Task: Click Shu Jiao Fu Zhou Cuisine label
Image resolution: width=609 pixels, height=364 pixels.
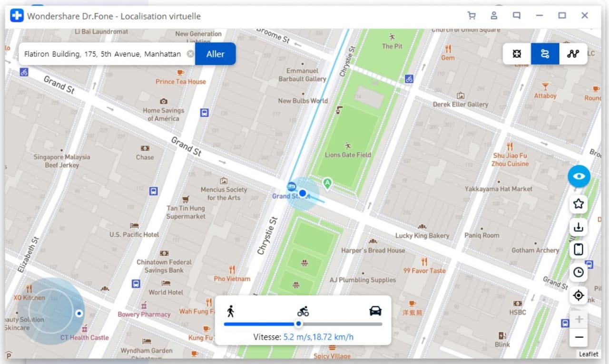Action: tap(511, 160)
